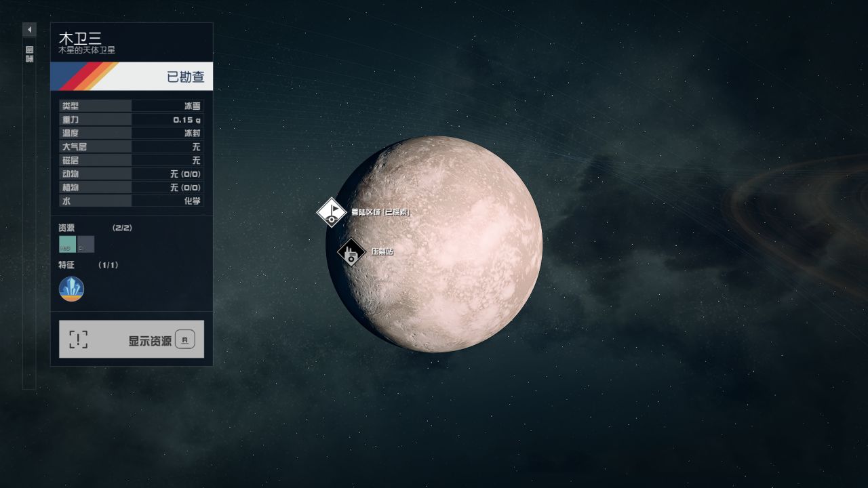Click the 植物 row label

pyautogui.click(x=70, y=187)
